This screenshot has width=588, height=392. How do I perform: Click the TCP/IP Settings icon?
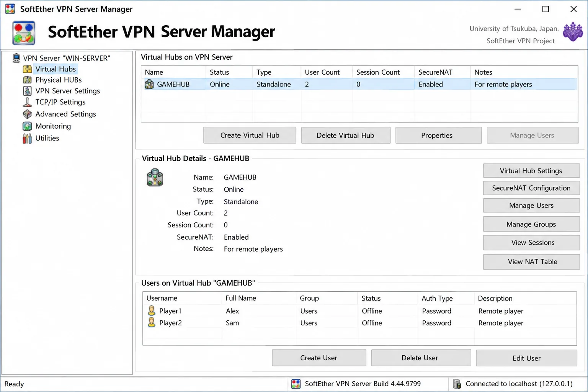click(x=27, y=102)
